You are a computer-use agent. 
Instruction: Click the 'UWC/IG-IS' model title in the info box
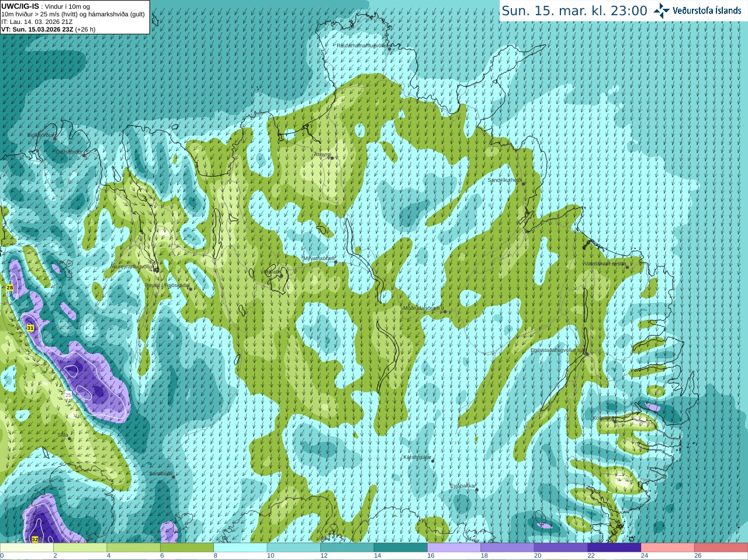20,6
